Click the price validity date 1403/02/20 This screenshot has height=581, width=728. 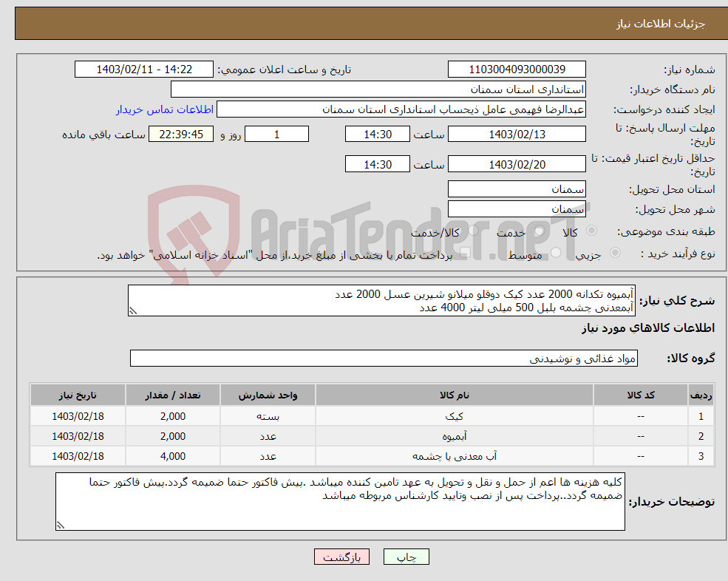coord(517,164)
